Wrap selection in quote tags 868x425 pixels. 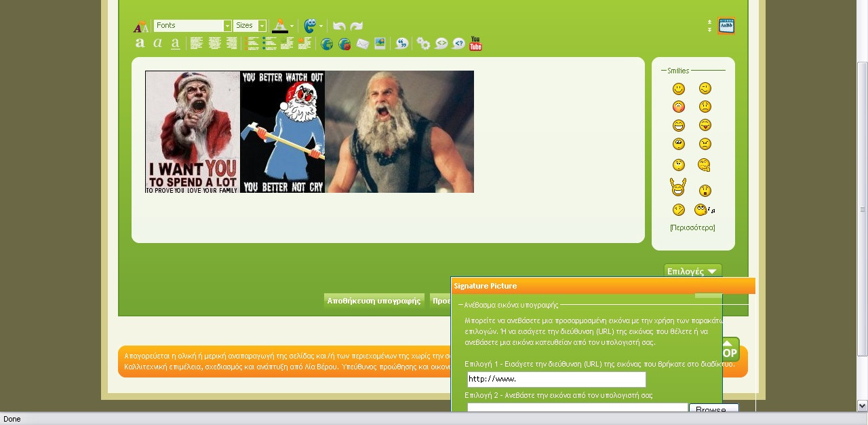click(x=401, y=44)
